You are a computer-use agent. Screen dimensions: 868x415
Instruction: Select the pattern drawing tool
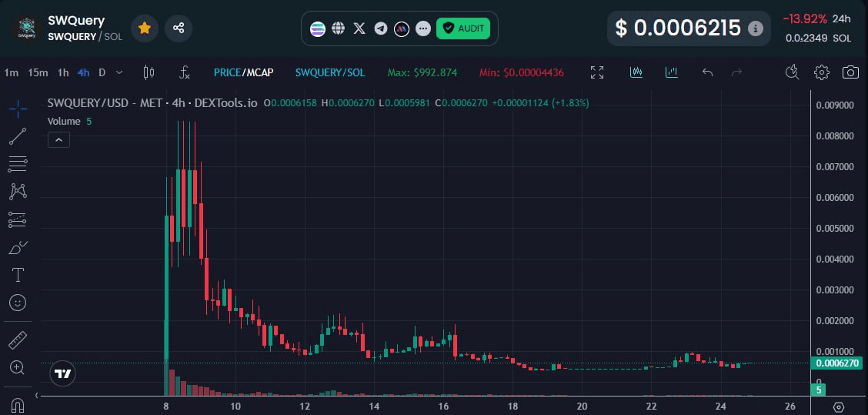point(18,192)
